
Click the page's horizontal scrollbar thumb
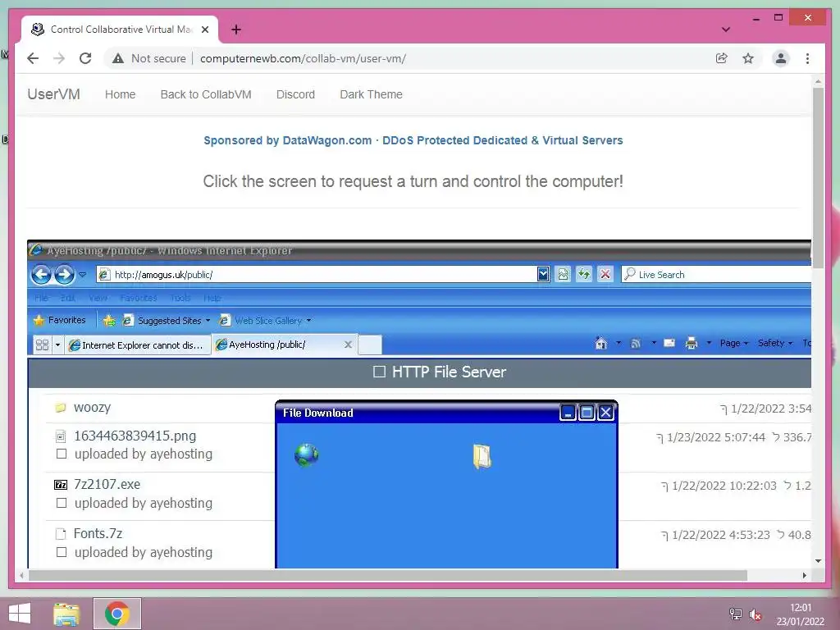pos(388,575)
